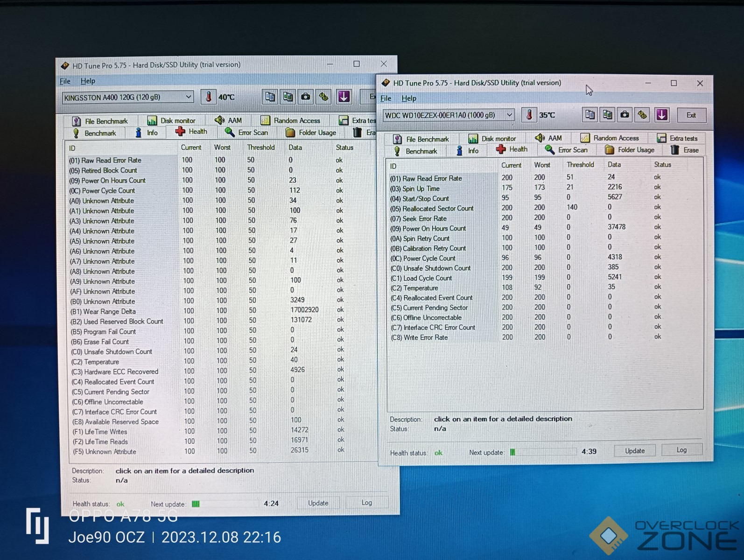Open File menu in WDC window
The width and height of the screenshot is (744, 560).
point(386,98)
